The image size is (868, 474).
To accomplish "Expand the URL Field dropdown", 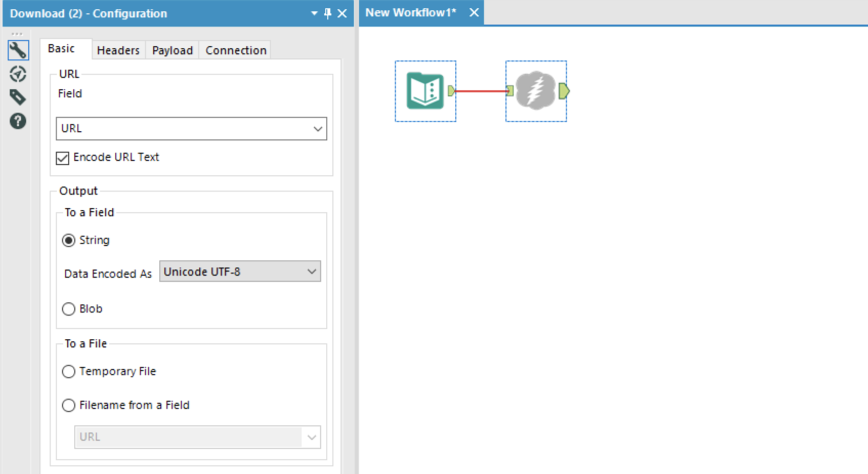I will [317, 129].
